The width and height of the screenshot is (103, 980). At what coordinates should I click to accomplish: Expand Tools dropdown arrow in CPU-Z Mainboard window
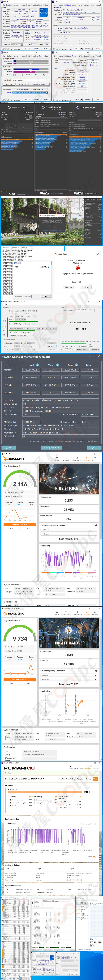[x=82, y=49]
